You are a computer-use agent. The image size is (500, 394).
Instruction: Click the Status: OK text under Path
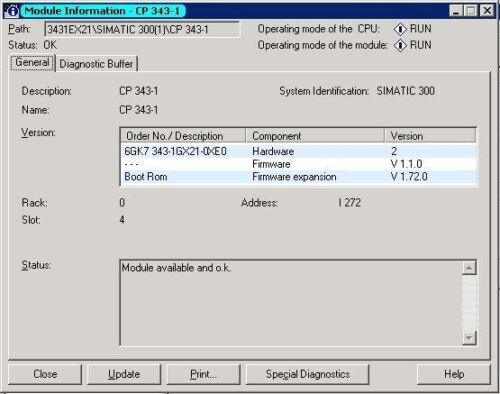coord(33,45)
